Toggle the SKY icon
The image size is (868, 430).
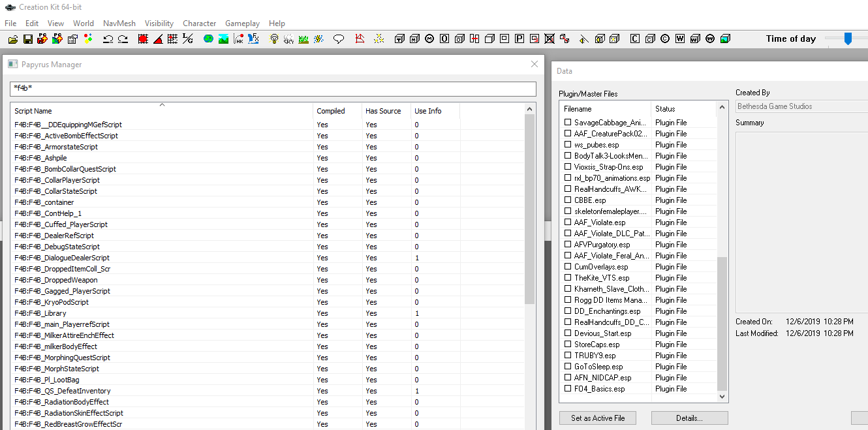(x=288, y=39)
